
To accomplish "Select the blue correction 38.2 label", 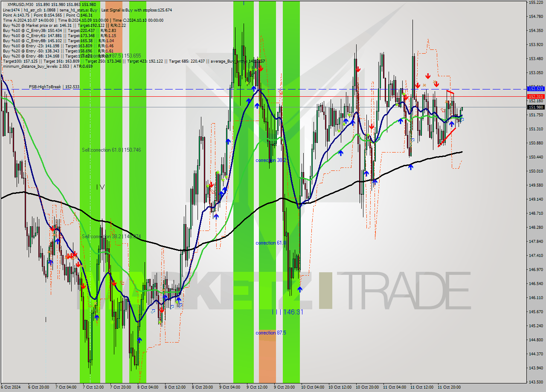I will (270, 160).
